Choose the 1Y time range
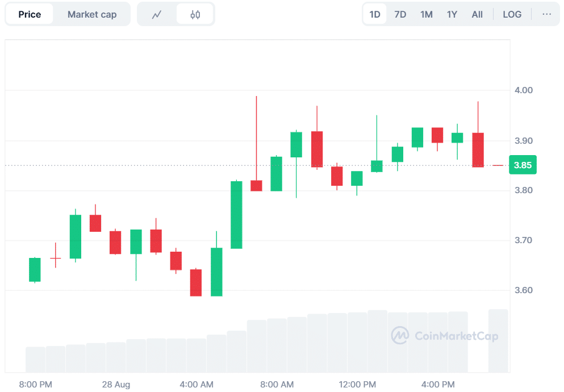564x392 pixels. click(452, 14)
